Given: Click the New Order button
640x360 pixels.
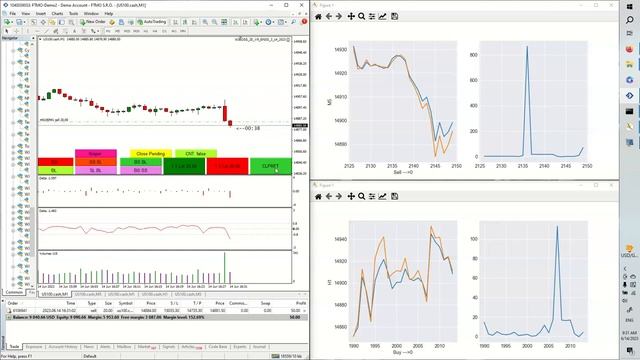Looking at the screenshot, I should coord(93,22).
